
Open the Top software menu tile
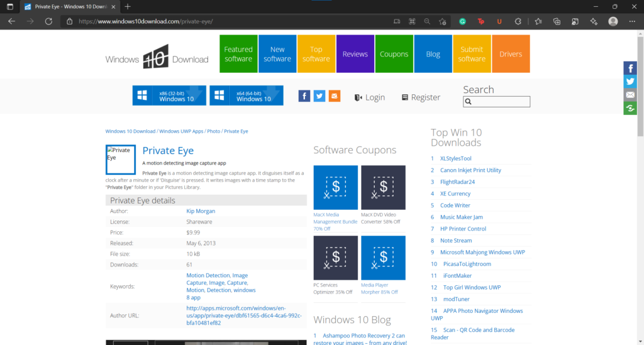(x=316, y=54)
